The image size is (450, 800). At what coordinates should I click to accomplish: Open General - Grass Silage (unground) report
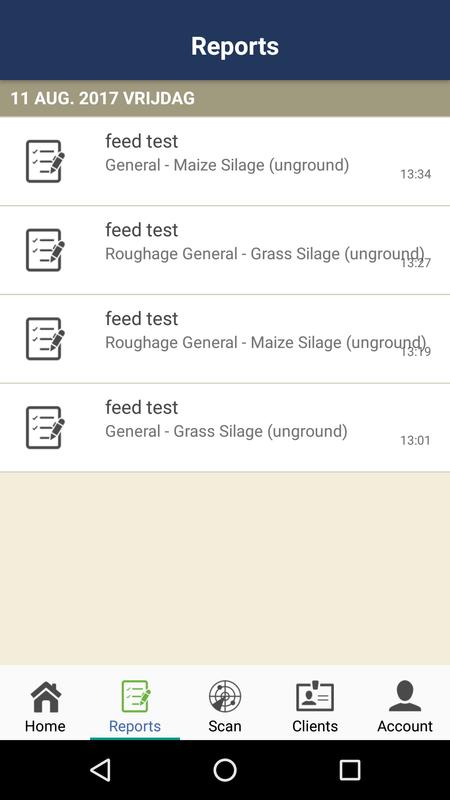coord(225,428)
